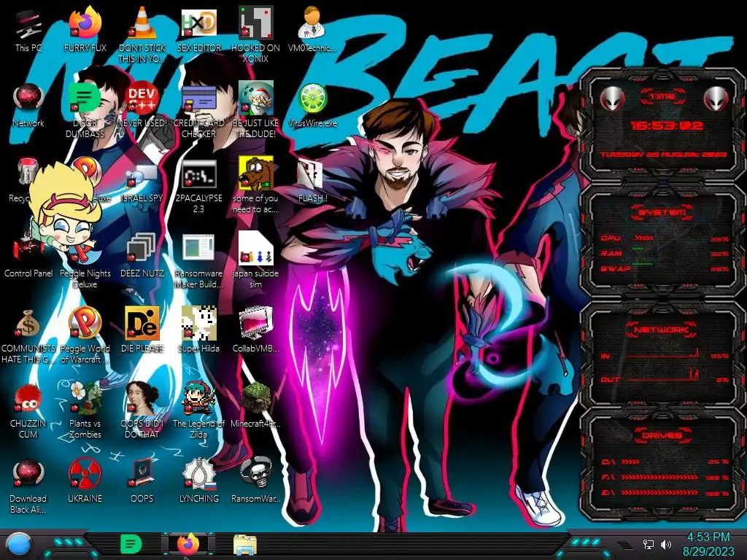The width and height of the screenshot is (747, 560).
Task: Open the DIE PLEASE De icon
Action: [142, 330]
